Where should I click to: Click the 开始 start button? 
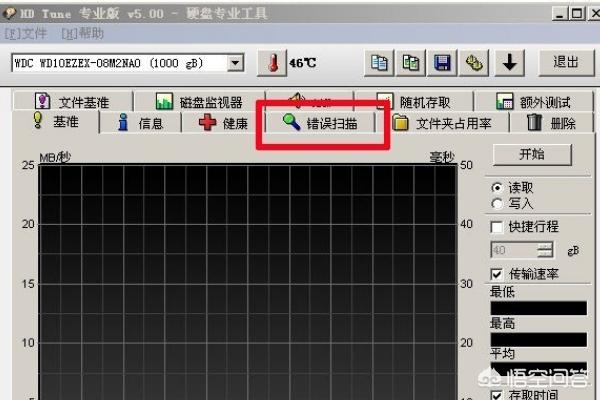coord(532,155)
